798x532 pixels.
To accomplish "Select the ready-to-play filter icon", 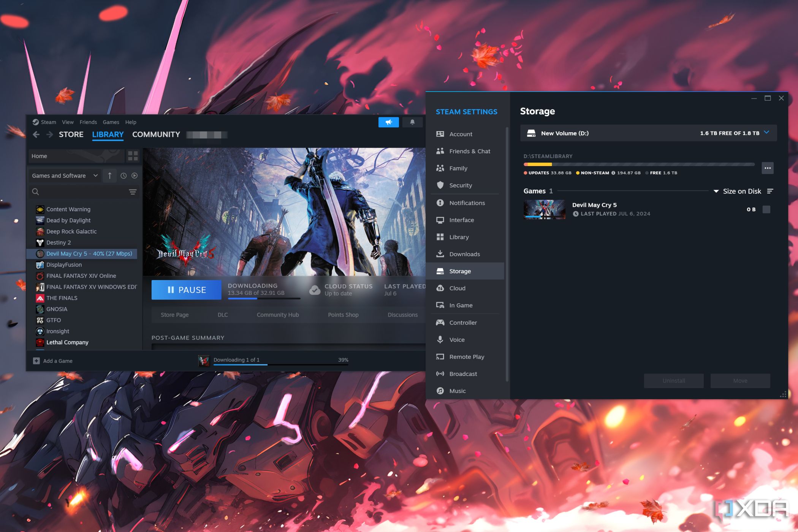I will (134, 175).
